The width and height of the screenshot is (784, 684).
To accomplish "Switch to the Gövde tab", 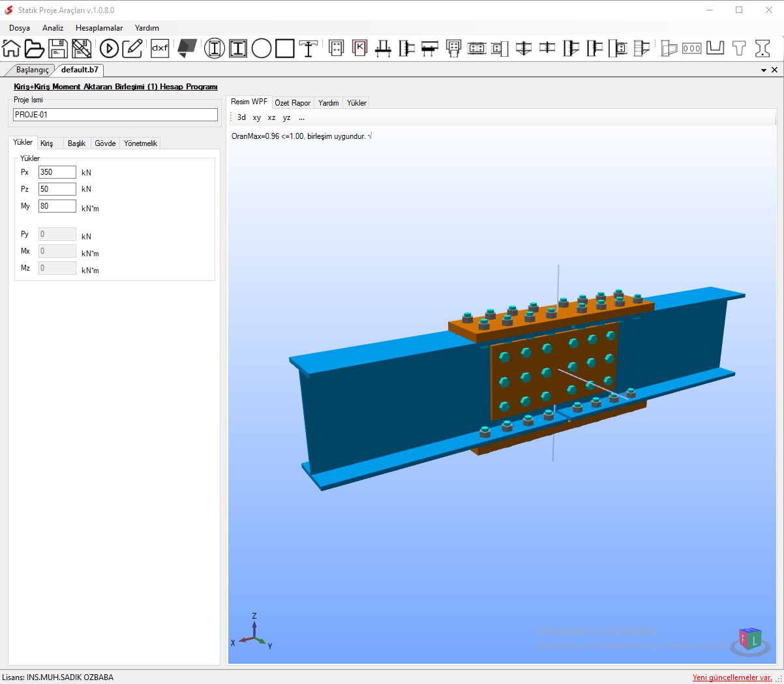I will point(105,143).
